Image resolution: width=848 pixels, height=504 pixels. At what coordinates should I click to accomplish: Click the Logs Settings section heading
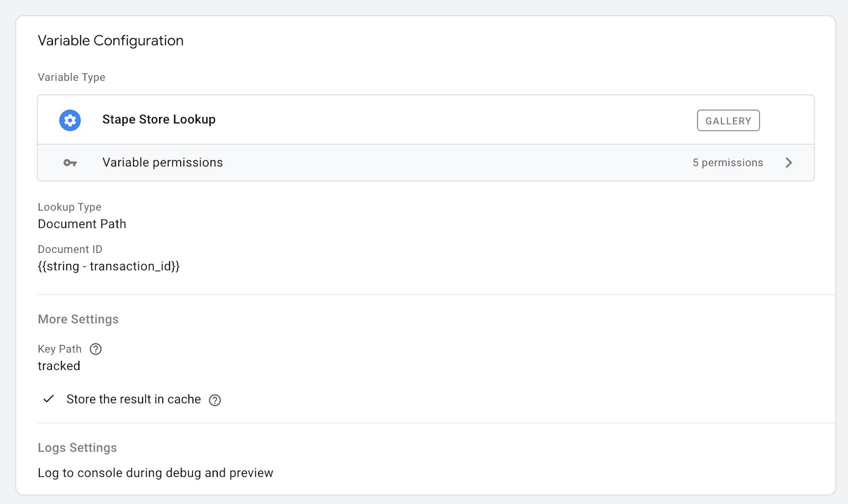[x=77, y=448]
